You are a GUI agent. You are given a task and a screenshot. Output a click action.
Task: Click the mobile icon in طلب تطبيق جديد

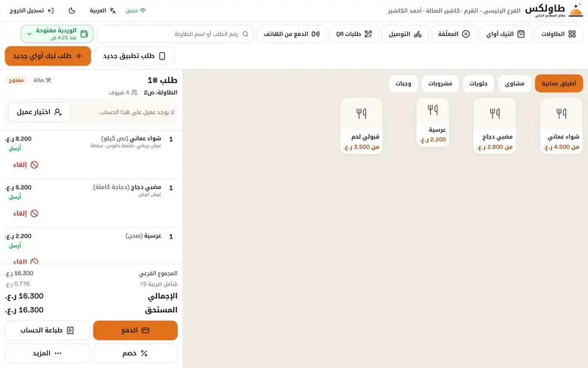pyautogui.click(x=162, y=56)
